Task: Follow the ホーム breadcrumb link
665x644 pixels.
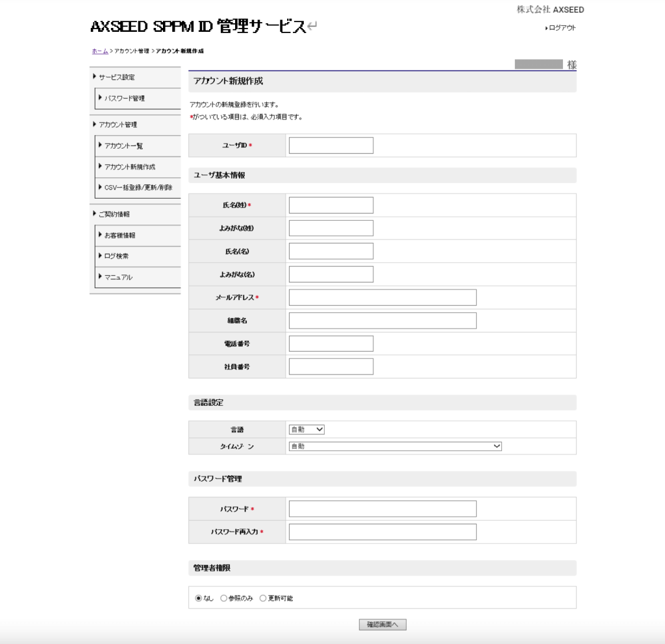Action: [100, 51]
